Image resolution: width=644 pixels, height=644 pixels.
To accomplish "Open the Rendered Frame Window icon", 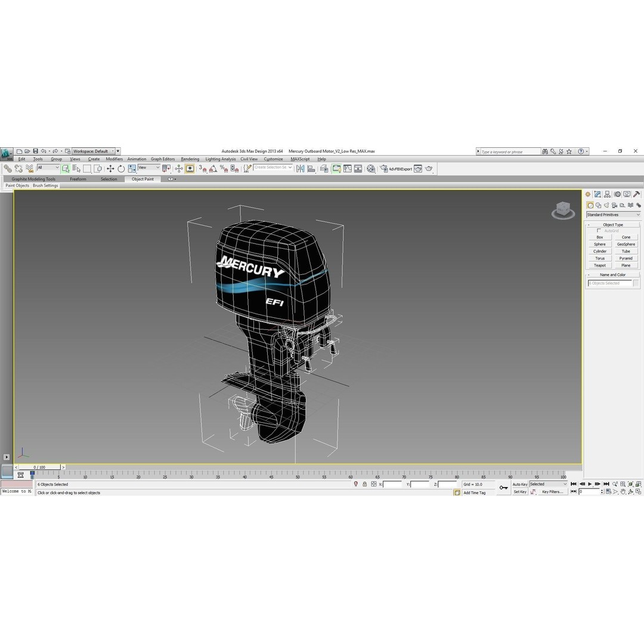I will click(418, 168).
